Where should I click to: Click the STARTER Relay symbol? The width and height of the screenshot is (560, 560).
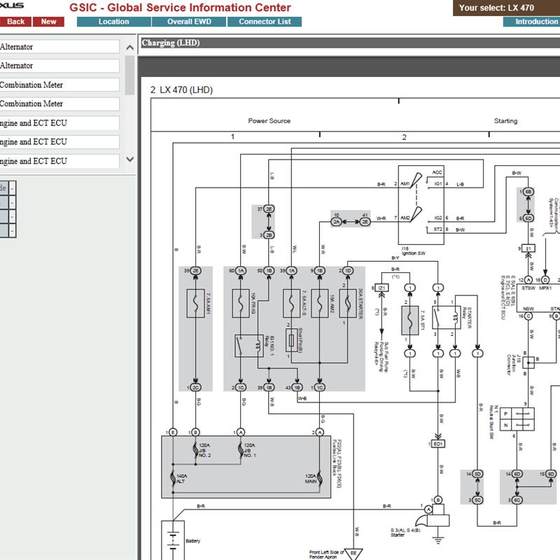pos(446,317)
